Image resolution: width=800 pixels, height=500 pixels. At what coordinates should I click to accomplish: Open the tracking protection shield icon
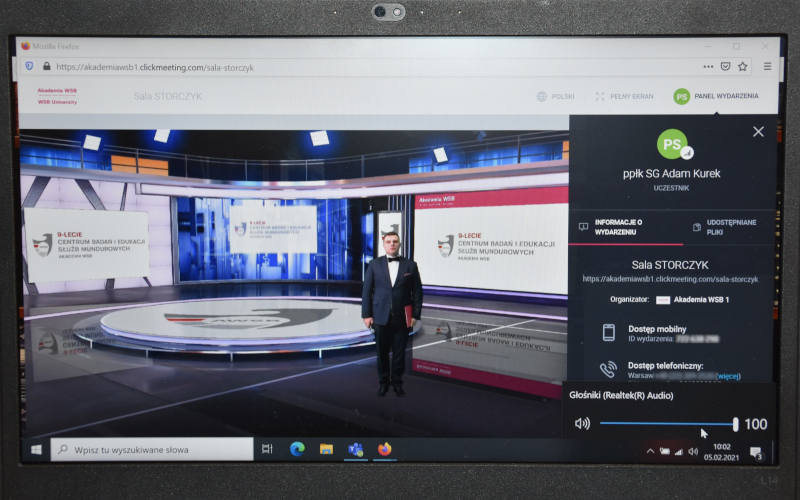[29, 67]
